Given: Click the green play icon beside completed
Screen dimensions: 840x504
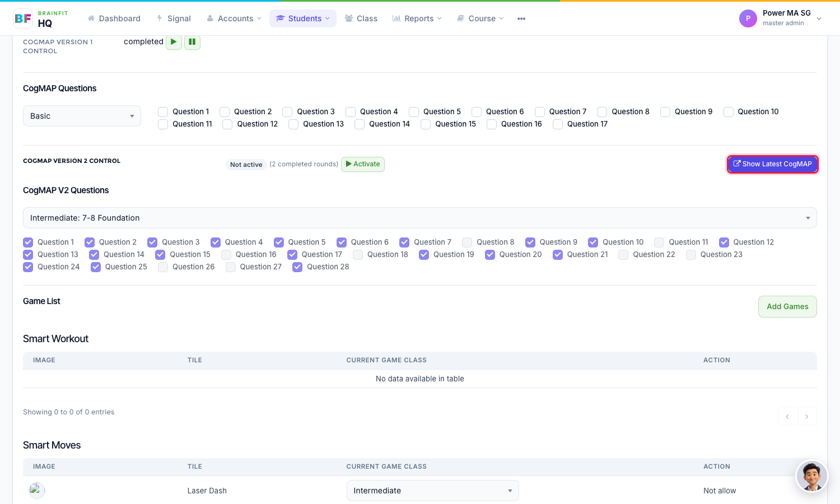Looking at the screenshot, I should pos(174,42).
